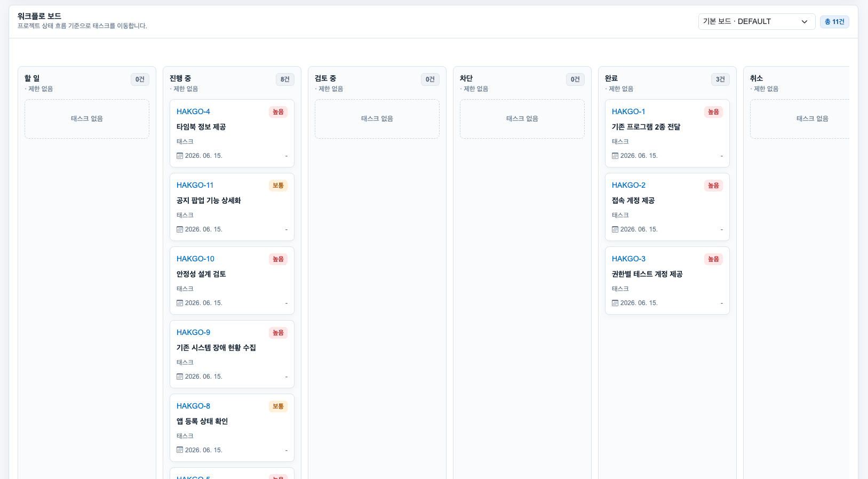
Task: Click empty 태스크 없음 placeholder in 검토 중
Action: (377, 119)
